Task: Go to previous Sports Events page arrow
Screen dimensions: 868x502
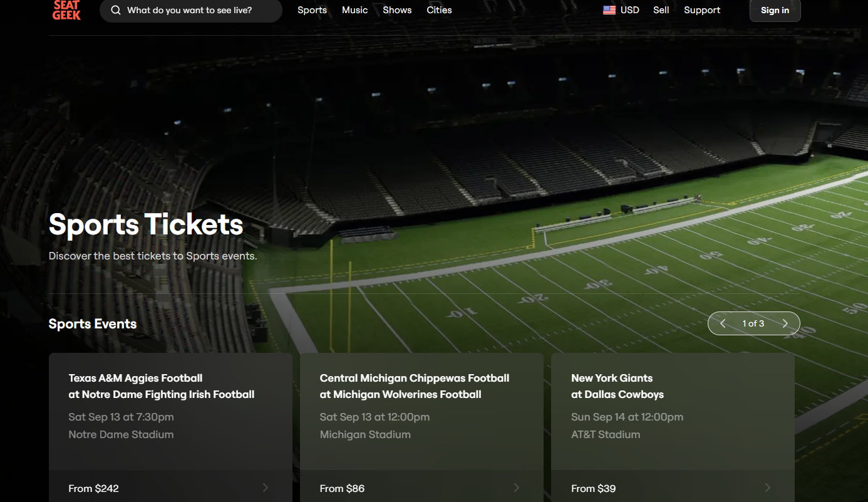Action: tap(723, 323)
